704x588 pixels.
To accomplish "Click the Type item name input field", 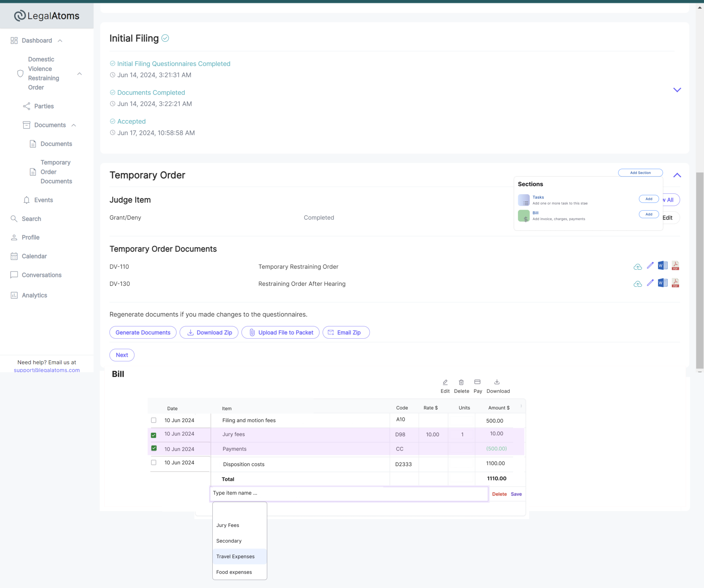I will point(349,493).
